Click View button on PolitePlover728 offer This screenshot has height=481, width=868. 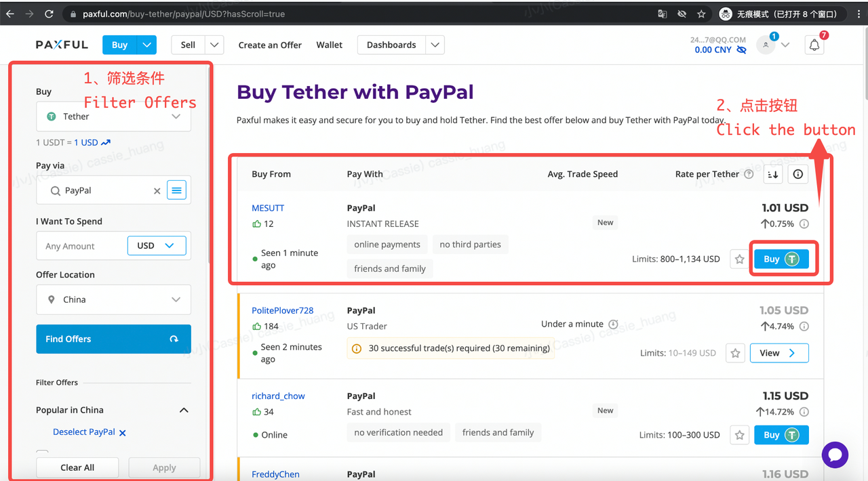(x=779, y=353)
